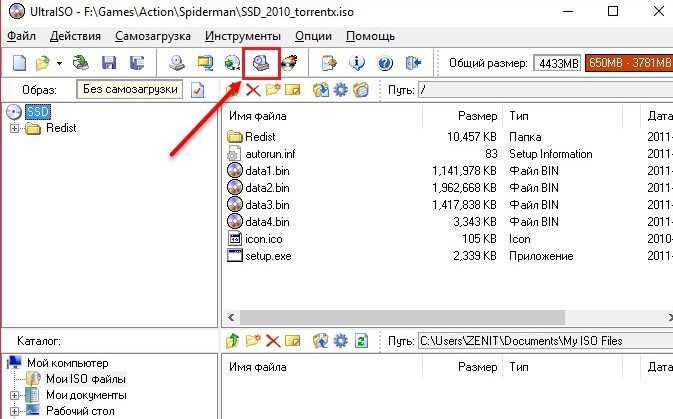673x419 pixels.
Task: Click the Add files icon in Каталог toolbar
Action: [321, 341]
